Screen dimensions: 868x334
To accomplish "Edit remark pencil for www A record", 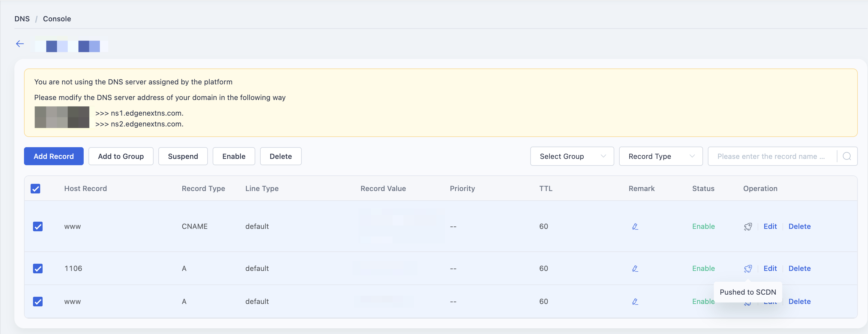I will pyautogui.click(x=635, y=302).
